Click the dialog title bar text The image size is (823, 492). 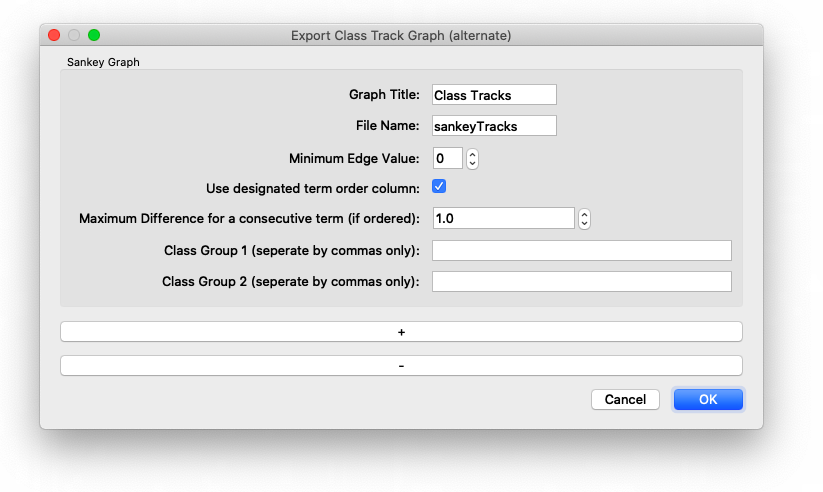[401, 35]
